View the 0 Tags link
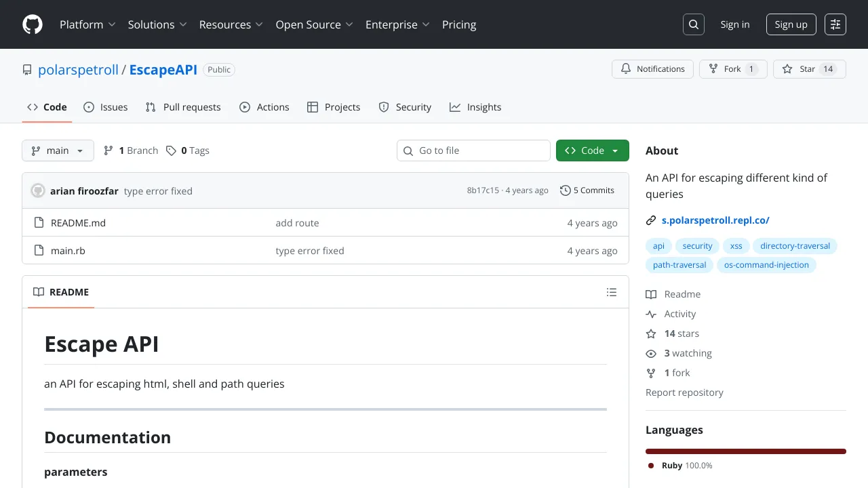Screen dimensions: 868x488 [x=188, y=150]
